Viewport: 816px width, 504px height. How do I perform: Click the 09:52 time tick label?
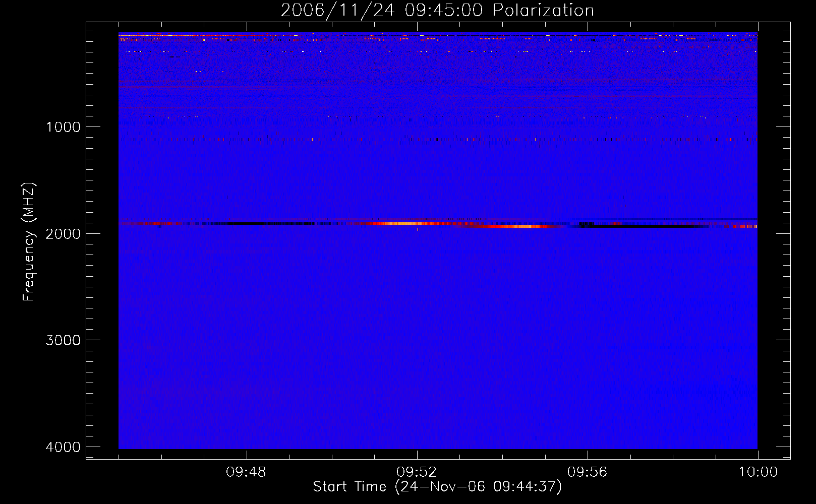click(x=417, y=472)
